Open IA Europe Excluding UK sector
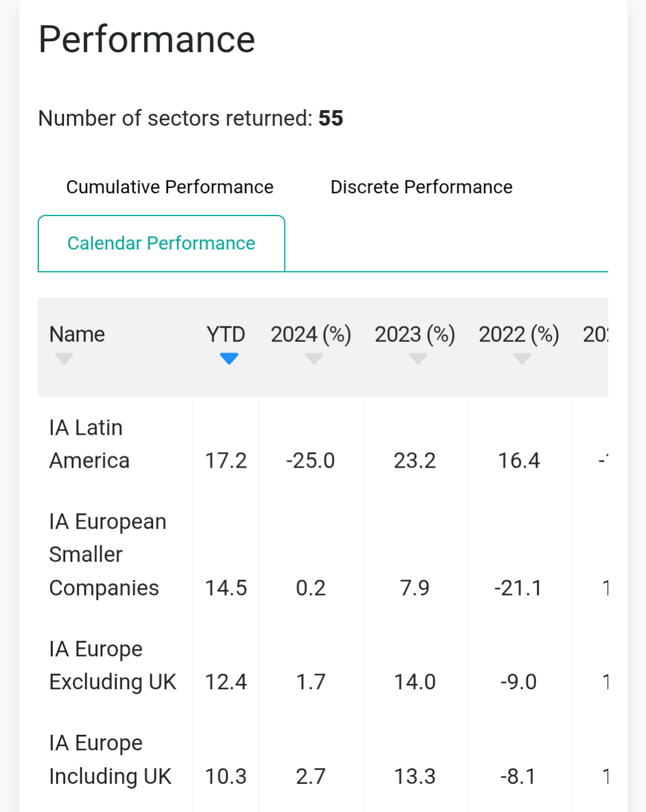Screen dimensions: 646x812 113,665
